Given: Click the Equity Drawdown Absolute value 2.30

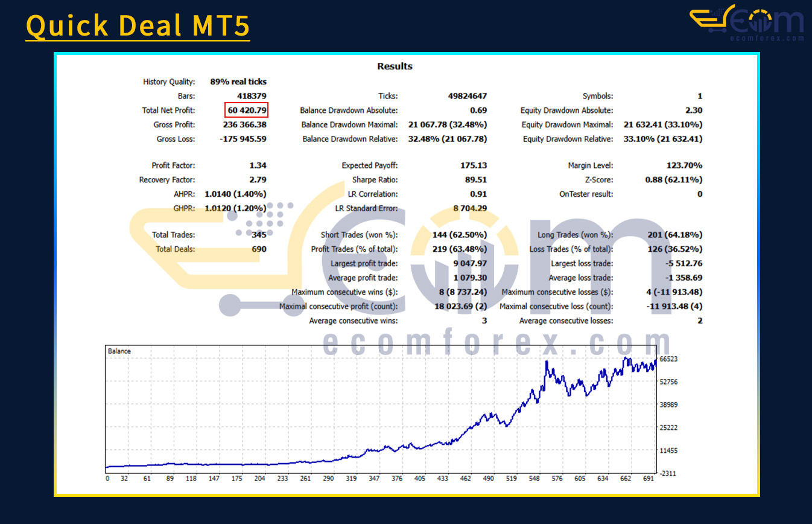Looking at the screenshot, I should coord(694,110).
